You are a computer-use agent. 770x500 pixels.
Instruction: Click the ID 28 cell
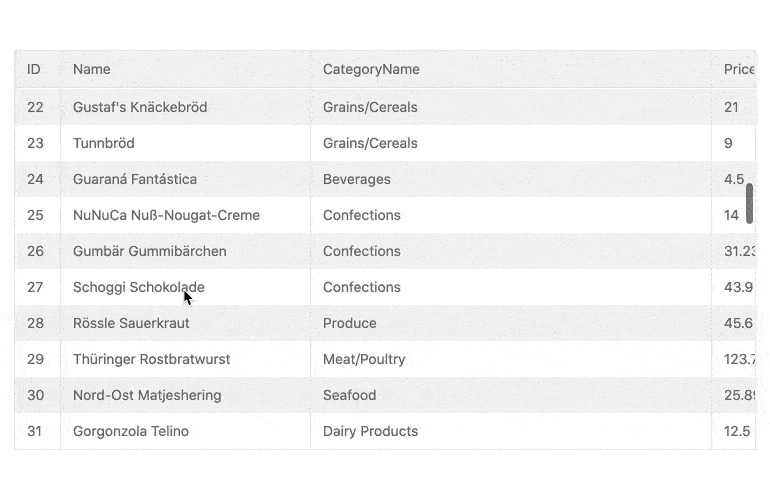tap(36, 323)
